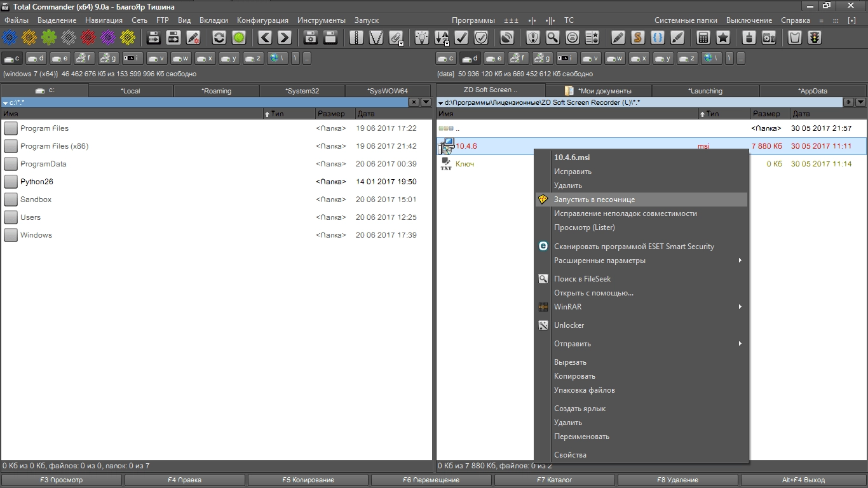
Task: Click the lightbulb toolbar icon
Action: click(x=422, y=37)
